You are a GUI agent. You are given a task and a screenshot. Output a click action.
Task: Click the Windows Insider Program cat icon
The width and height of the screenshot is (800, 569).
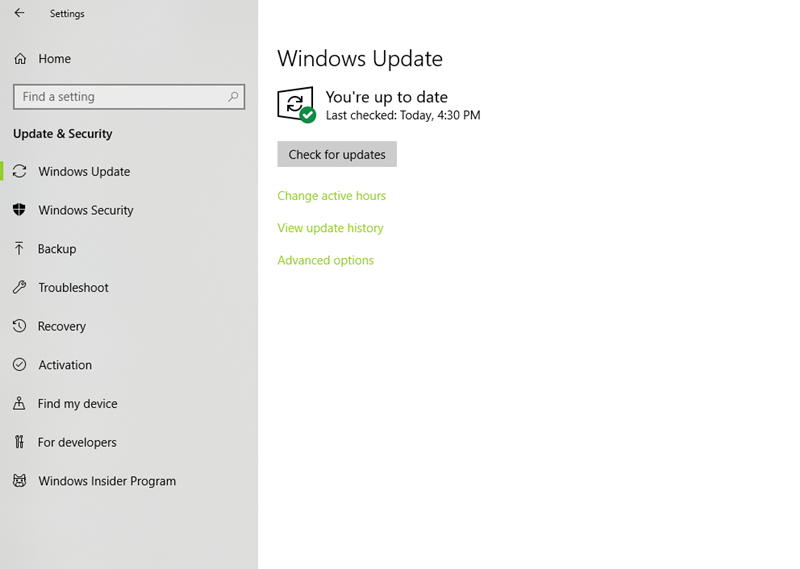click(19, 481)
